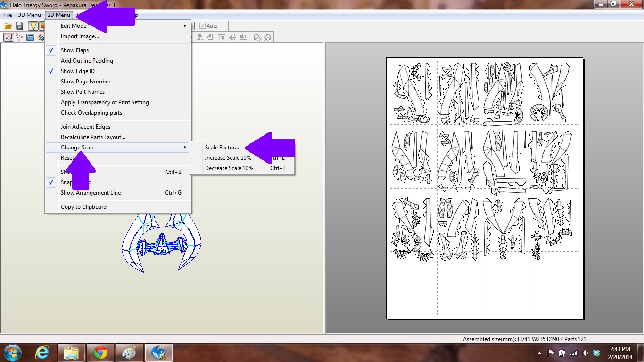Close the open 2D Menu
This screenshot has width=644, height=362.
coord(59,15)
